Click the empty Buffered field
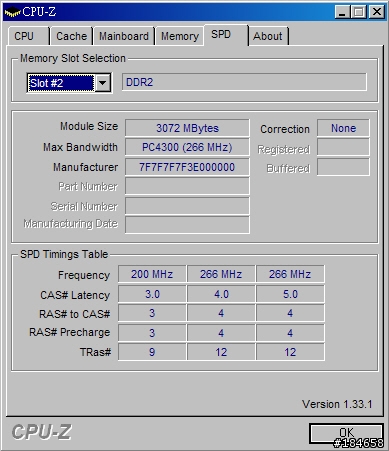Screen dimensions: 389x451 [343, 167]
